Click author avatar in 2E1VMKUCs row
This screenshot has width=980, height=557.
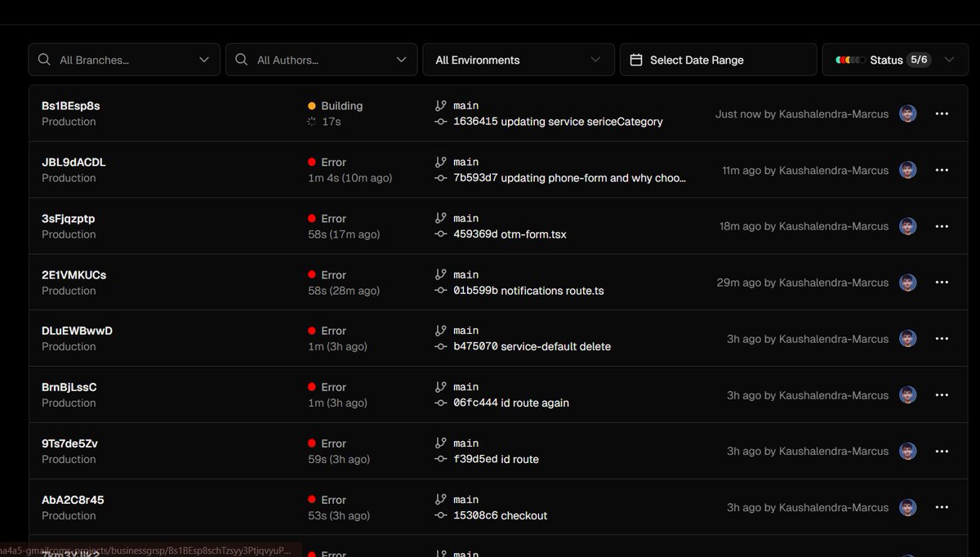(x=907, y=283)
